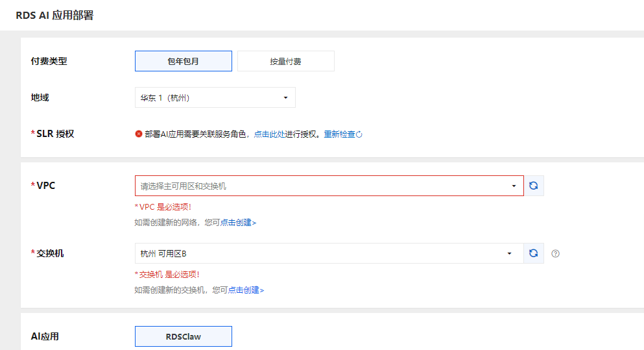Click 点击创建 link to create new 交换机

point(245,290)
